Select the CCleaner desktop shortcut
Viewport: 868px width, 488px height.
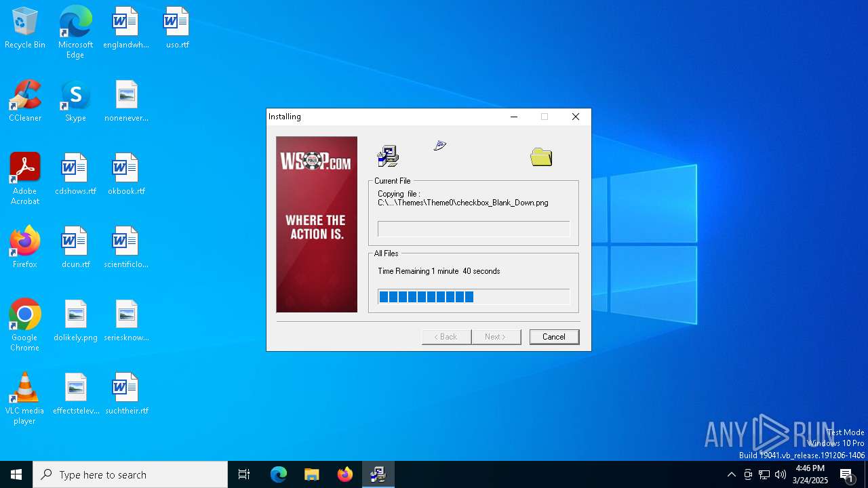point(25,102)
